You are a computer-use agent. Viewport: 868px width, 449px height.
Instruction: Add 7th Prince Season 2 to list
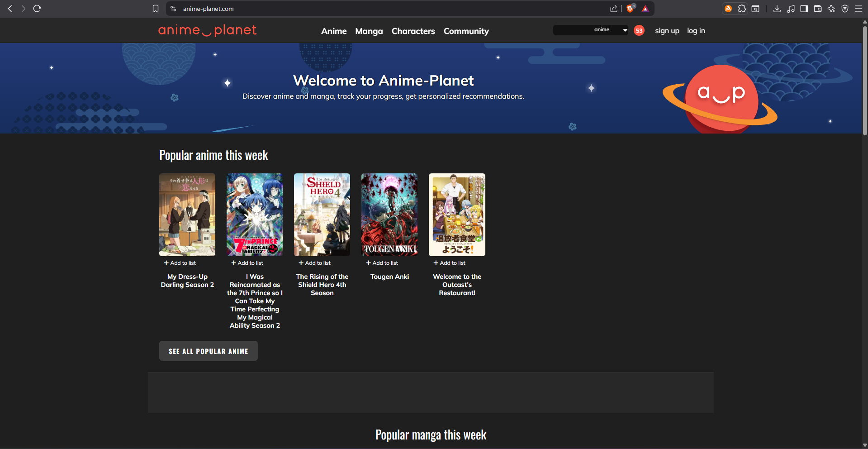click(x=247, y=263)
